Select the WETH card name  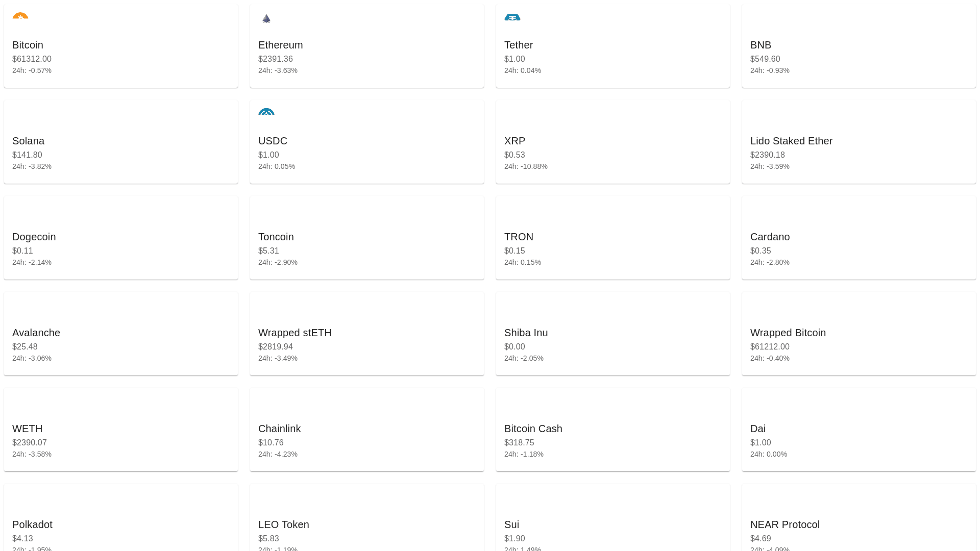coord(28,429)
